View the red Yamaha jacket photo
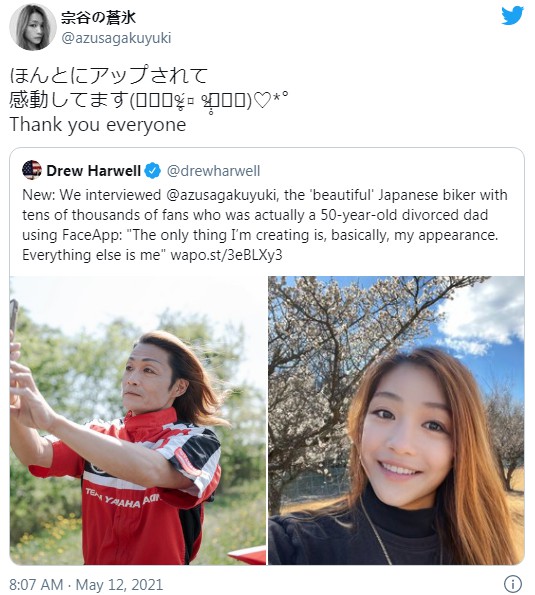 click(138, 420)
